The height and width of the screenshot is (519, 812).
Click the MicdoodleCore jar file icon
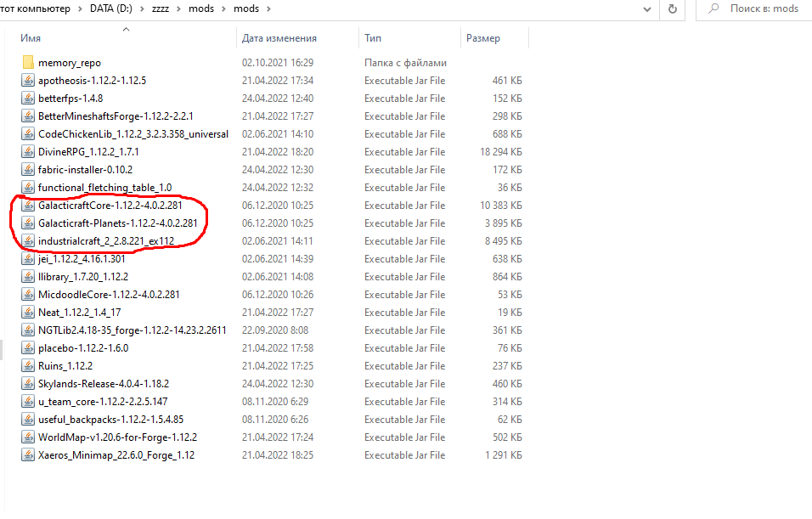tap(28, 295)
